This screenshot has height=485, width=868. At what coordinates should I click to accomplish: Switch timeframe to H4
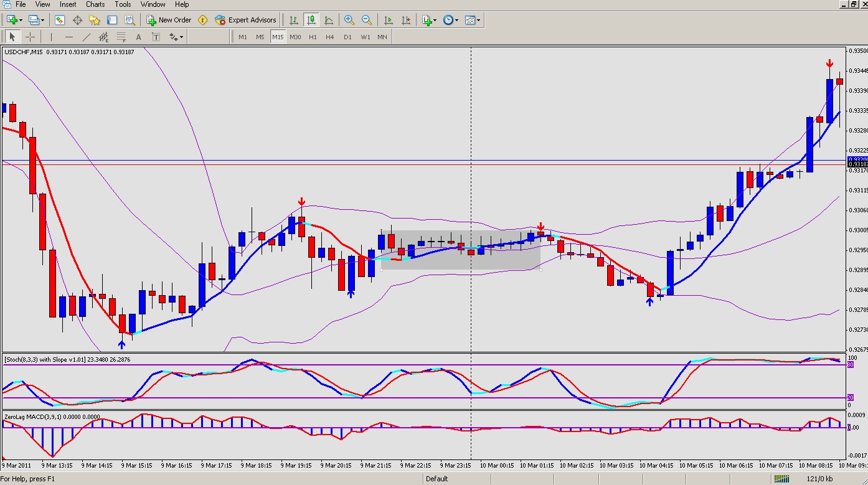pyautogui.click(x=330, y=37)
